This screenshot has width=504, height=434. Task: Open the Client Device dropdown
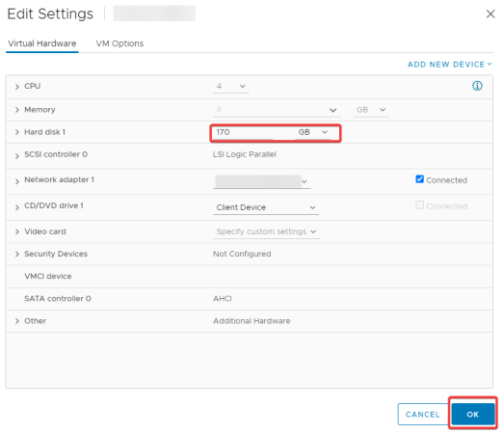[266, 207]
